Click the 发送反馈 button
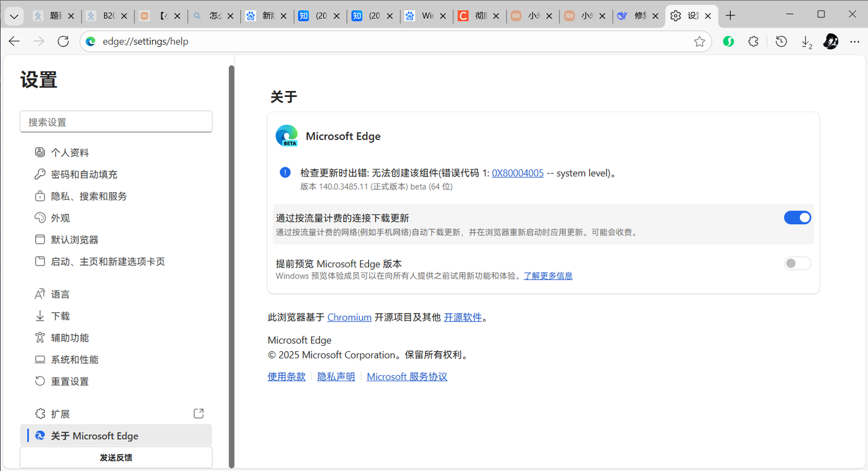This screenshot has height=471, width=868. tap(116, 457)
